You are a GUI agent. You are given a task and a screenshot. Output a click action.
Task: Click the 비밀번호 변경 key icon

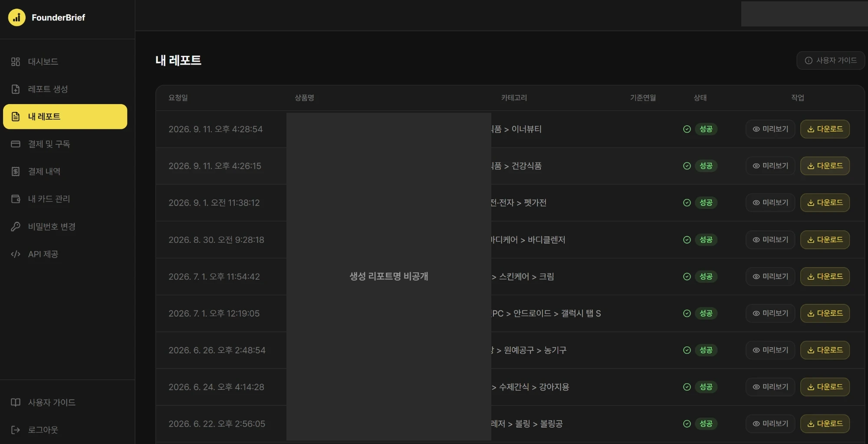pyautogui.click(x=16, y=226)
